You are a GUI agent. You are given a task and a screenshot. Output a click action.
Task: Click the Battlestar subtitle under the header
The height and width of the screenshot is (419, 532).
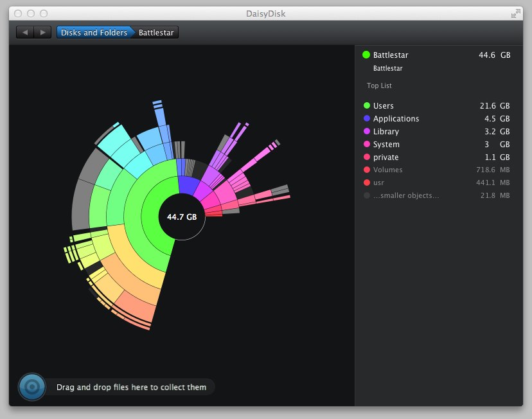click(x=388, y=68)
